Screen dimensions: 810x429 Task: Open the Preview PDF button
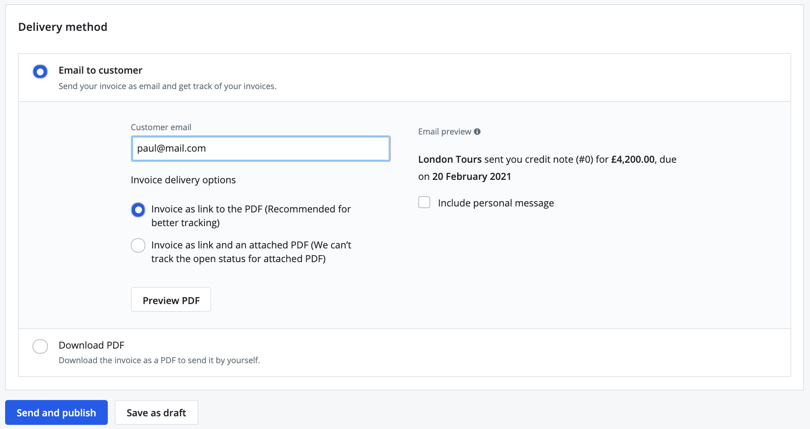(170, 300)
